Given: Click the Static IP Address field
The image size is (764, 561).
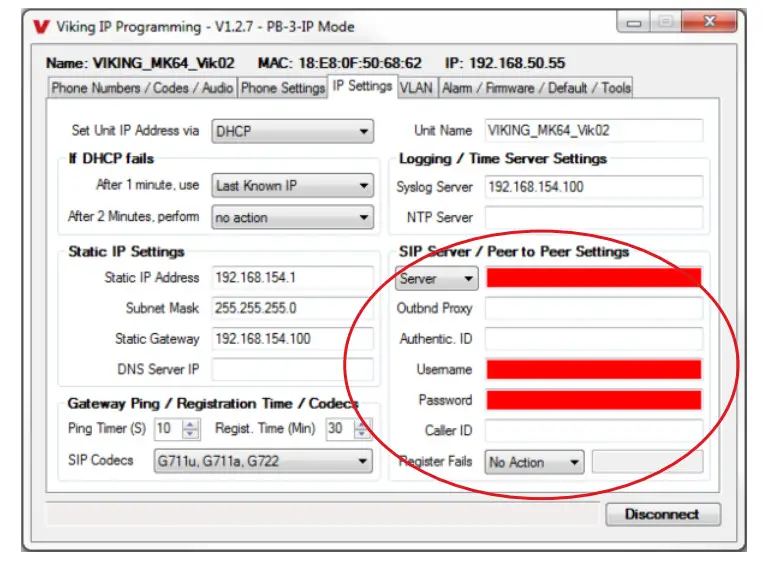Looking at the screenshot, I should 292,278.
